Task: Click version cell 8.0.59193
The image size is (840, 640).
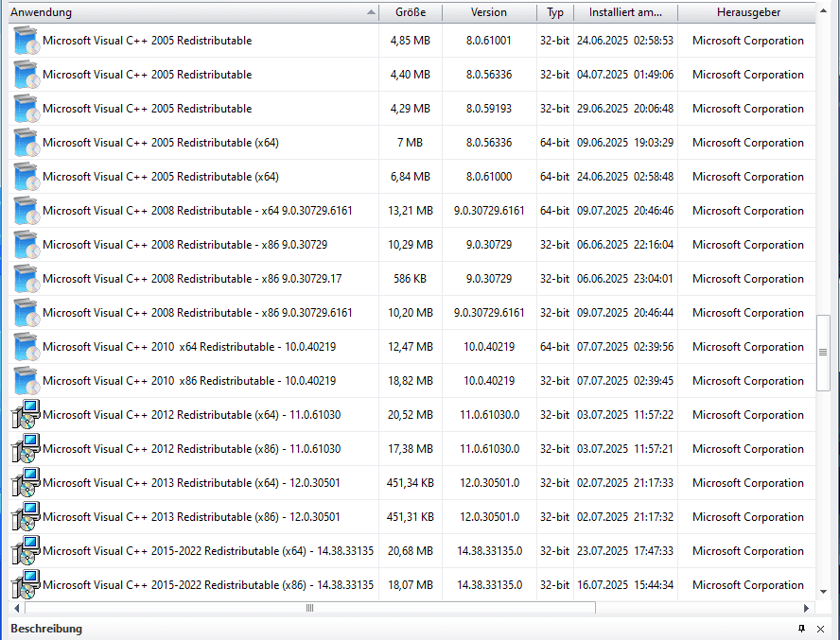Action: pyautogui.click(x=489, y=109)
